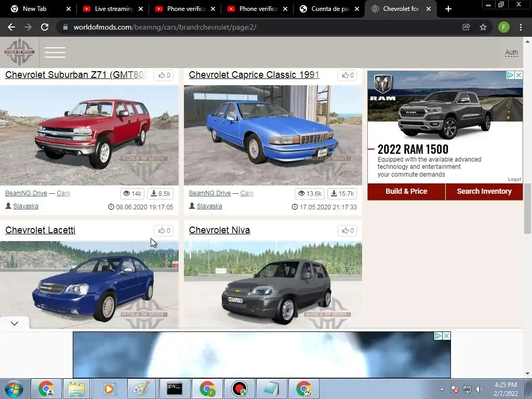Close the bottom banner ad
The height and width of the screenshot is (399, 532).
pos(446,336)
